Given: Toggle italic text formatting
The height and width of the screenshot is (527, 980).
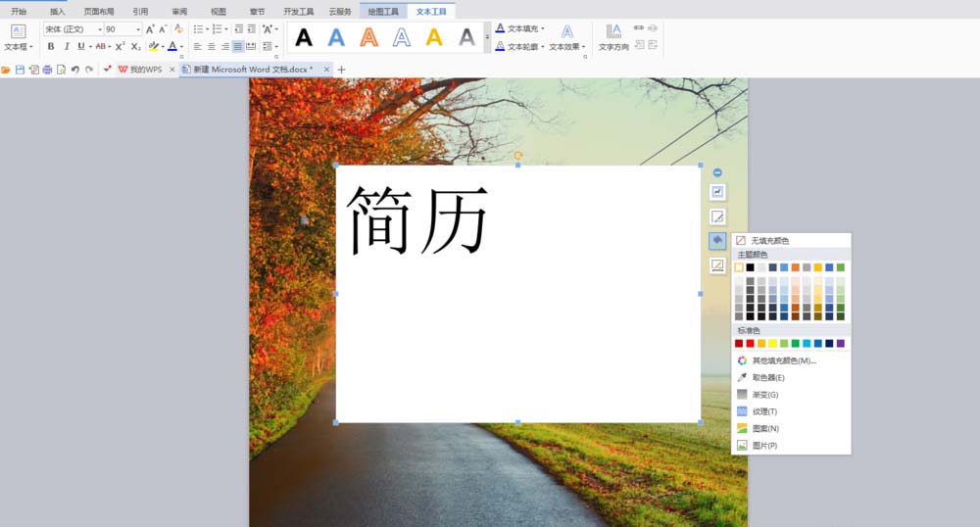Looking at the screenshot, I should coord(67,46).
